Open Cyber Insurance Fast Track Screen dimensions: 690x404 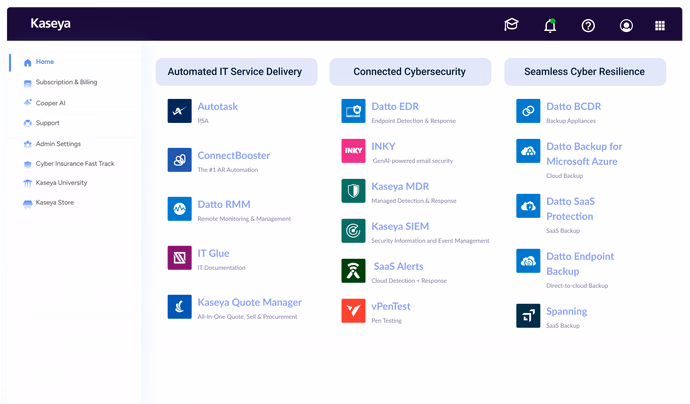[75, 164]
